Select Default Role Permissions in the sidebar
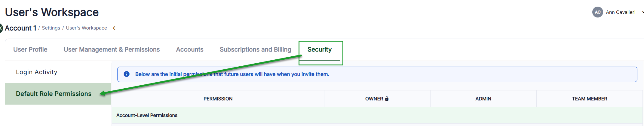The height and width of the screenshot is (126, 644). click(x=54, y=94)
